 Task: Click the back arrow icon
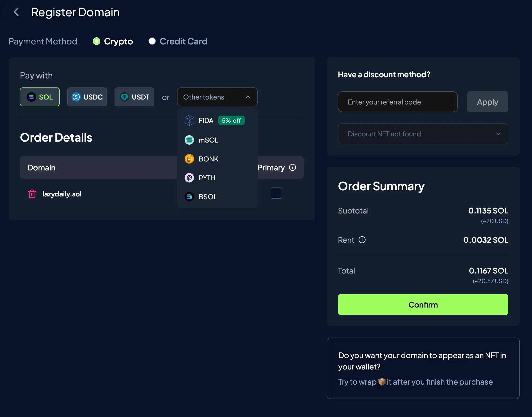pyautogui.click(x=16, y=12)
